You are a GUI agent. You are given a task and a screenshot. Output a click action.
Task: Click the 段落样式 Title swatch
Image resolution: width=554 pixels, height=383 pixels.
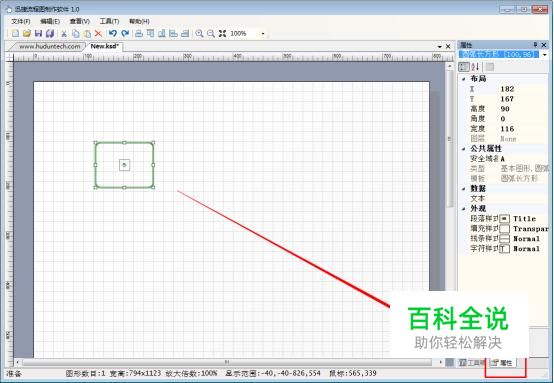[505, 219]
